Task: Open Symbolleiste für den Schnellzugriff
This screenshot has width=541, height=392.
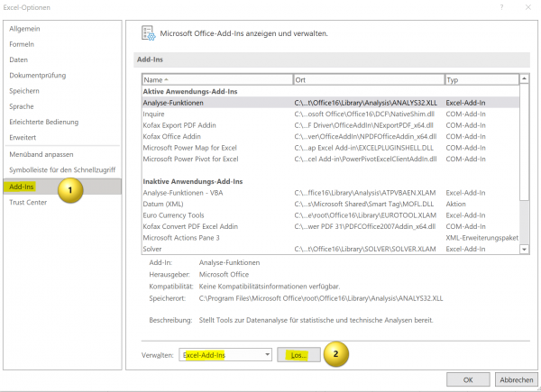Action: [x=62, y=169]
